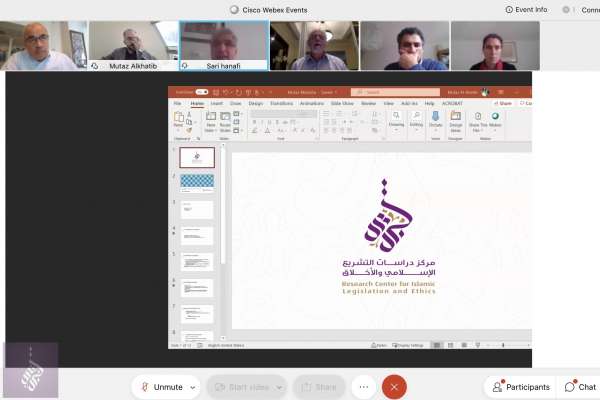Open the File tab in PowerPoint
This screenshot has height=400, width=600.
[x=178, y=103]
